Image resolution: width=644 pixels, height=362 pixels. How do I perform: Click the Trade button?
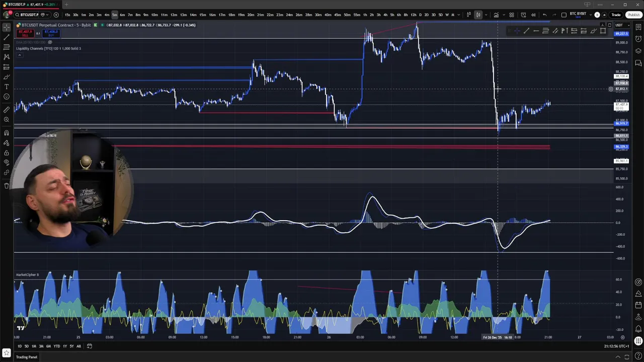click(616, 15)
